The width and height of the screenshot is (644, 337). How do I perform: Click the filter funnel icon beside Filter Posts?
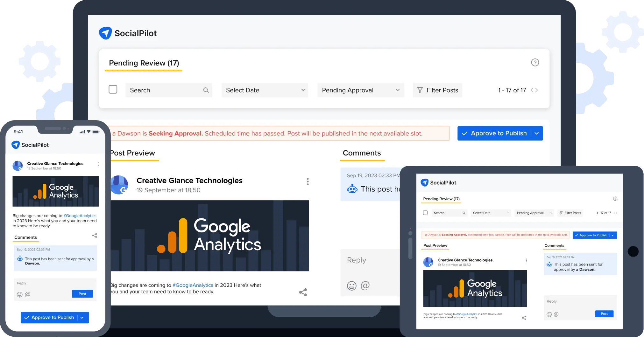[x=420, y=90]
